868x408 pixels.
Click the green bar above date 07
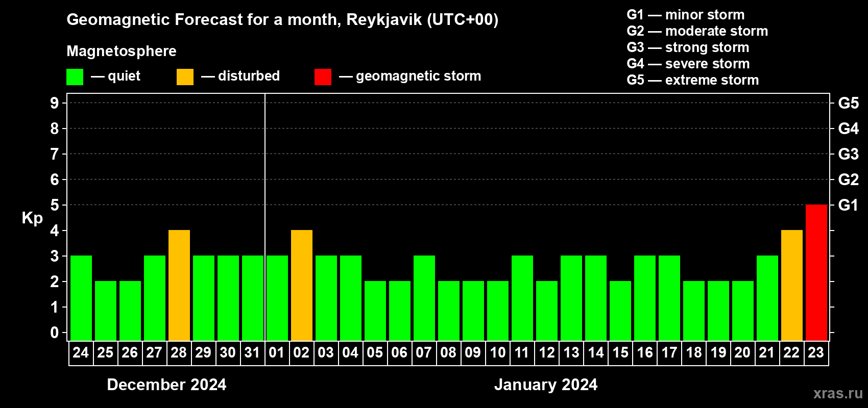click(424, 298)
